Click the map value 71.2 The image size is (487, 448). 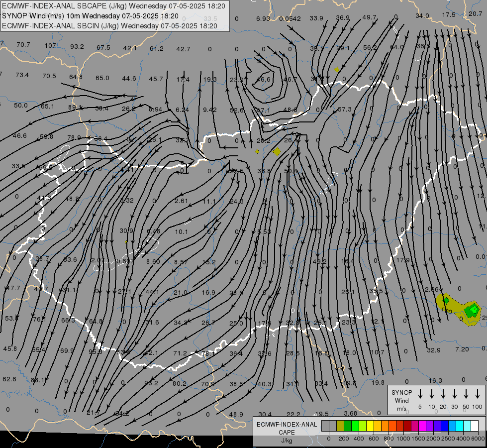[180, 353]
